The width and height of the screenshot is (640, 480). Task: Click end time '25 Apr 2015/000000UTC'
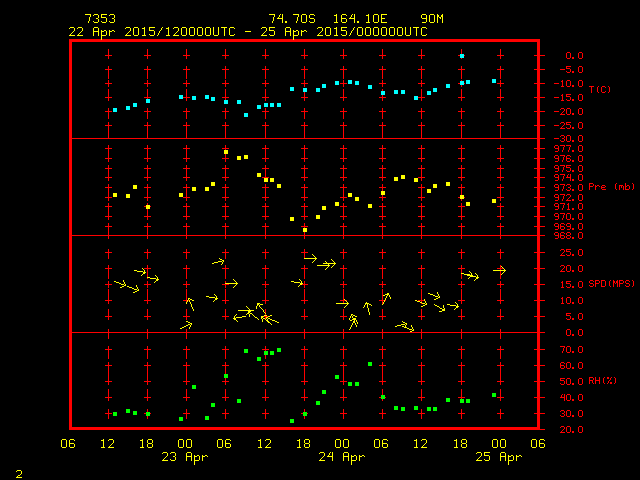(344, 32)
